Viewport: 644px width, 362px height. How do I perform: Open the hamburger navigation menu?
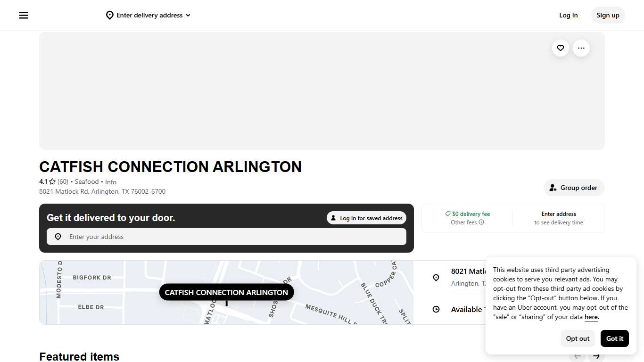click(x=23, y=15)
